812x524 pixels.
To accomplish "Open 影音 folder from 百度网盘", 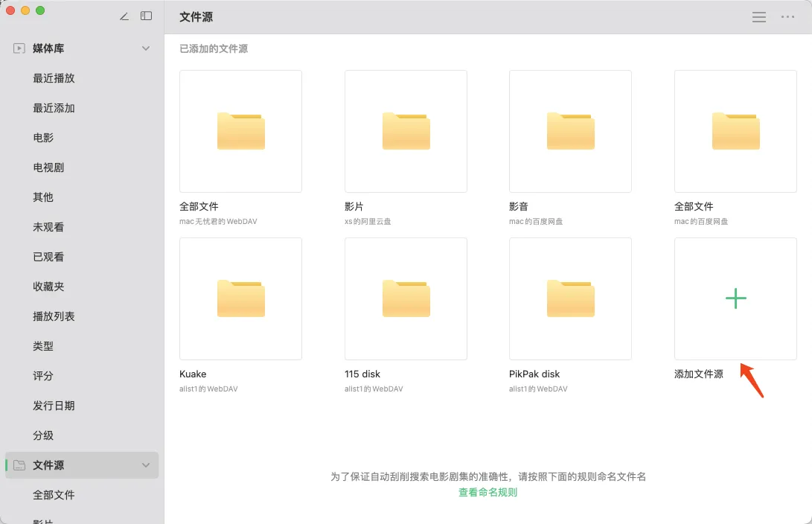I will (570, 131).
